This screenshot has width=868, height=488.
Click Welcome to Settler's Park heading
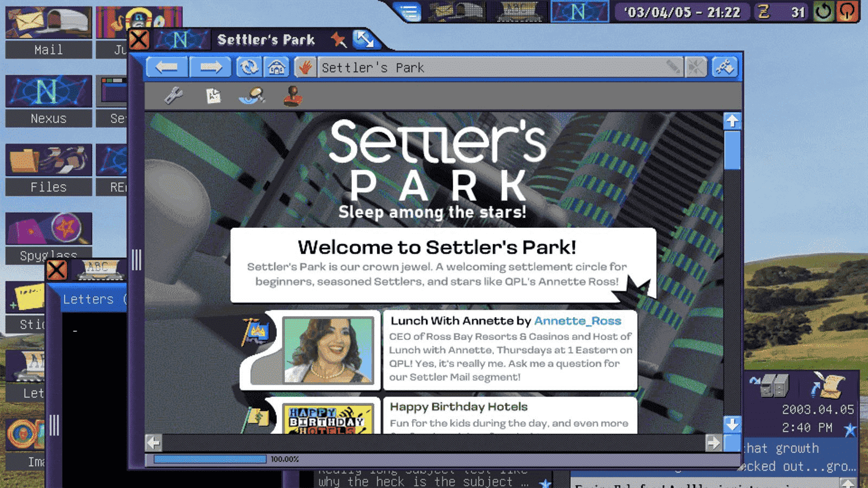click(437, 247)
